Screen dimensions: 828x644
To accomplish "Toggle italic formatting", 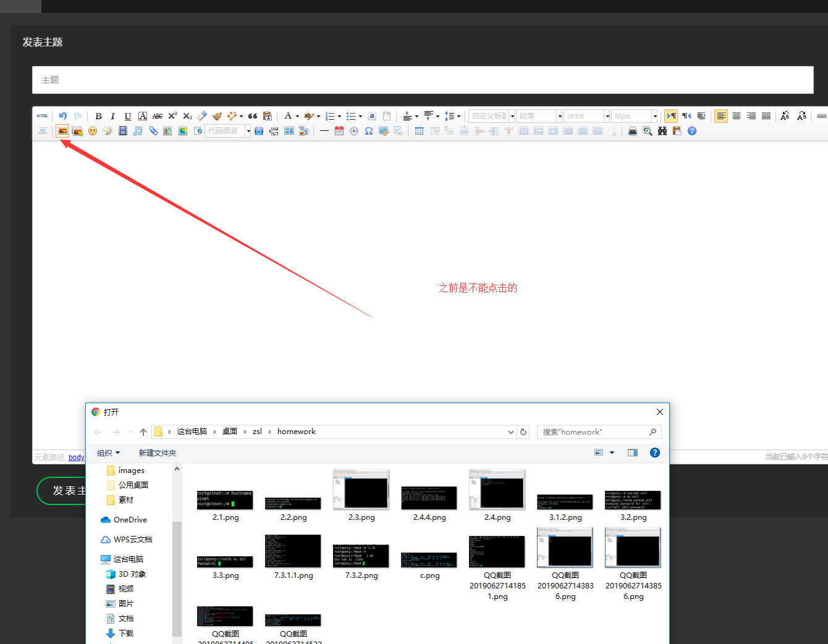I will click(x=112, y=116).
